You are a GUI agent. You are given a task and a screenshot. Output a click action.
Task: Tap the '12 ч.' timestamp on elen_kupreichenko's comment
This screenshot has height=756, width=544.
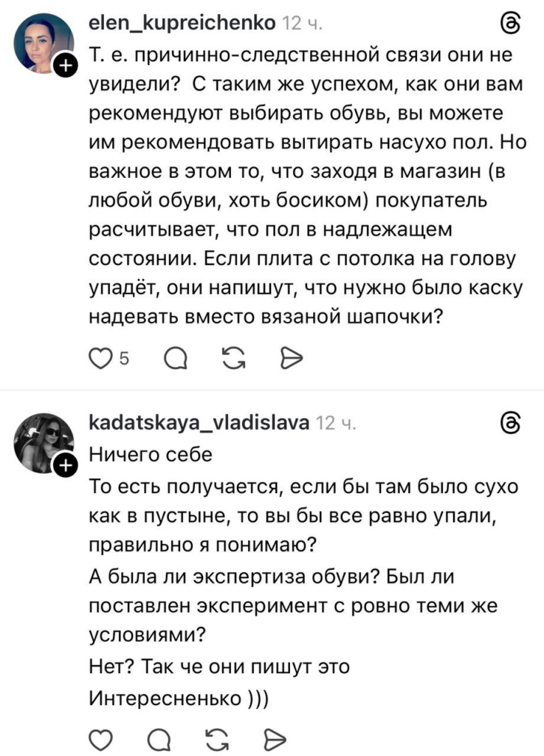pyautogui.click(x=301, y=26)
